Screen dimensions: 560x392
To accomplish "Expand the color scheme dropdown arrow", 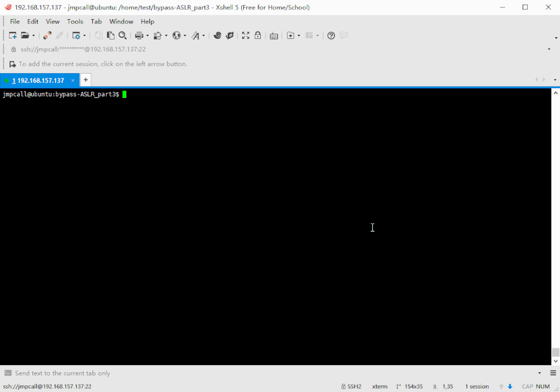I will point(166,36).
